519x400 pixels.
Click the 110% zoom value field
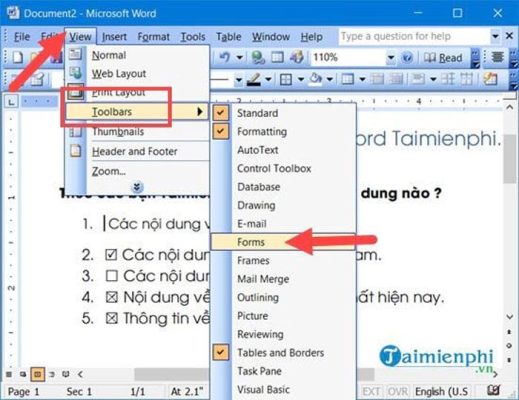coord(348,57)
